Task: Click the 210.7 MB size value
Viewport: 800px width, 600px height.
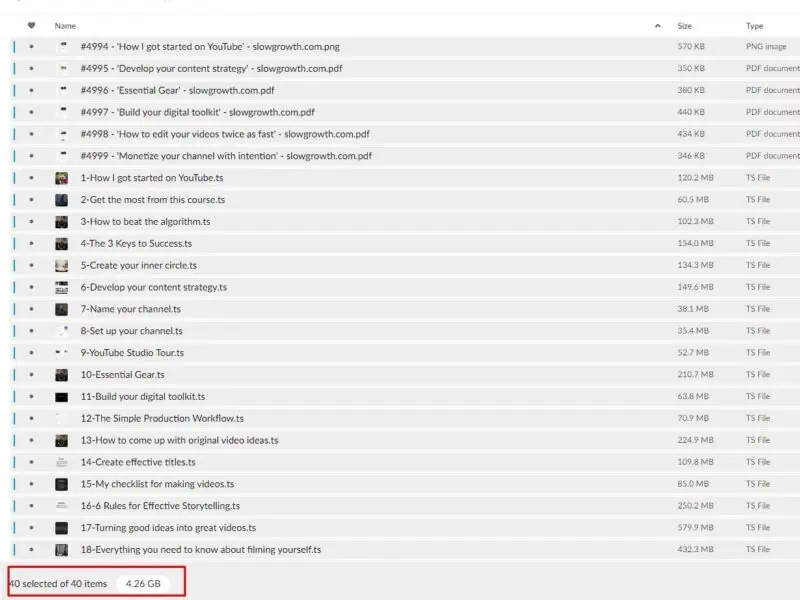Action: coord(695,374)
